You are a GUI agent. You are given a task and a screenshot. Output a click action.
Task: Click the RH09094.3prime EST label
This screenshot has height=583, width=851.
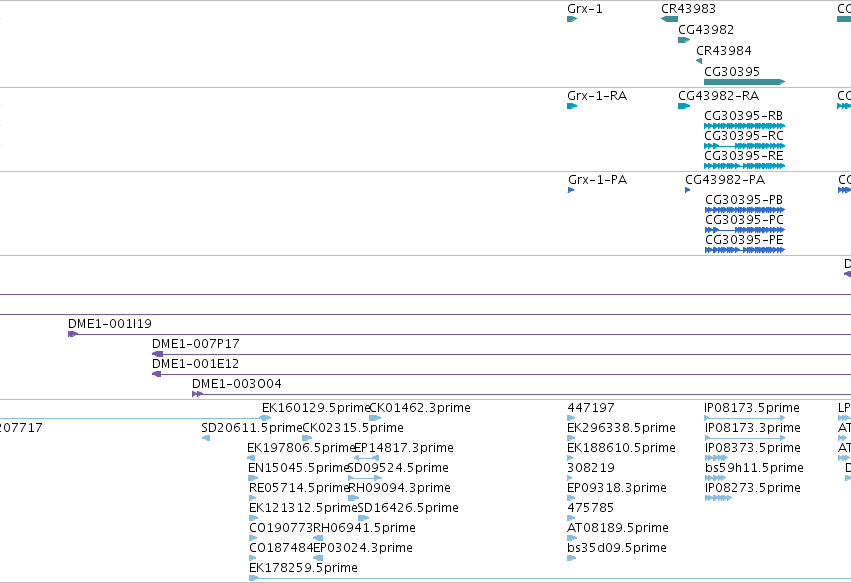pyautogui.click(x=399, y=488)
